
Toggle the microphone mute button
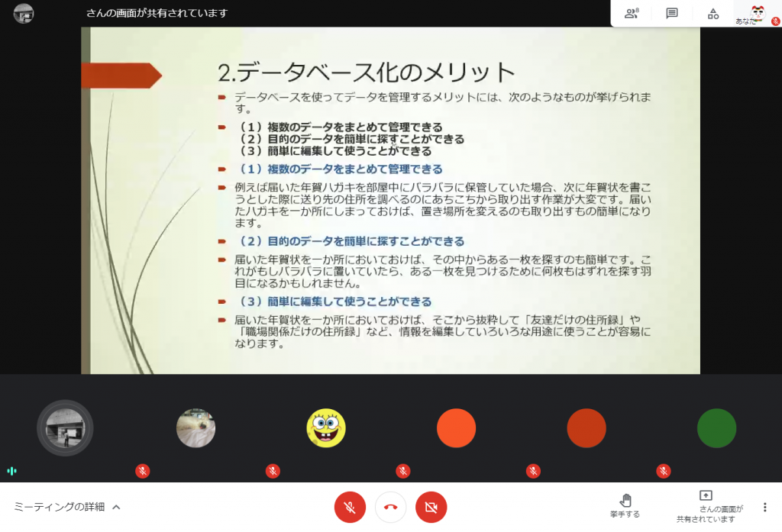[x=350, y=507]
